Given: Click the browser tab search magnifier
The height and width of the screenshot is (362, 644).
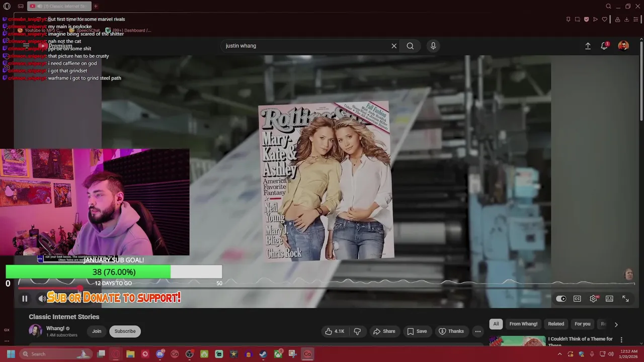Looking at the screenshot, I should pos(608,7).
